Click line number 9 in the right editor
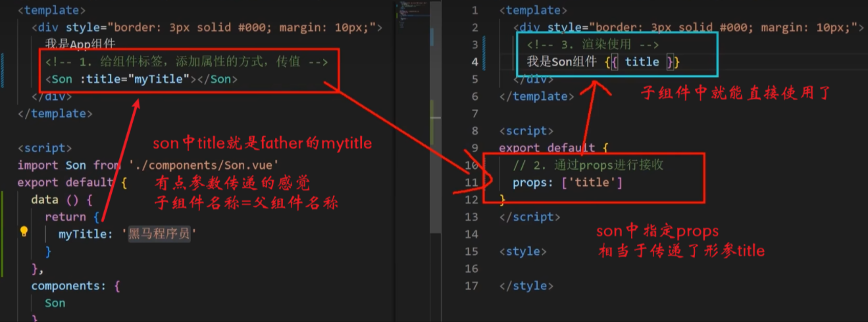868x322 pixels. coord(475,148)
